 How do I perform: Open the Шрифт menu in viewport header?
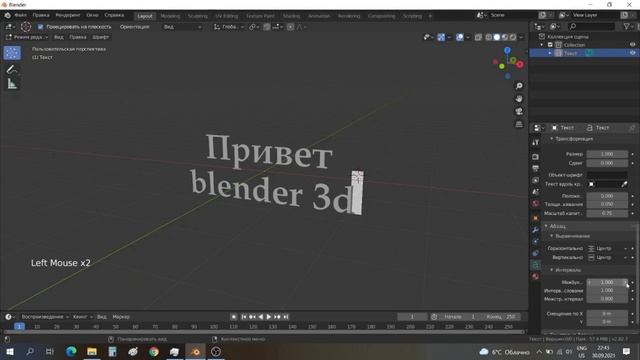pyautogui.click(x=100, y=37)
